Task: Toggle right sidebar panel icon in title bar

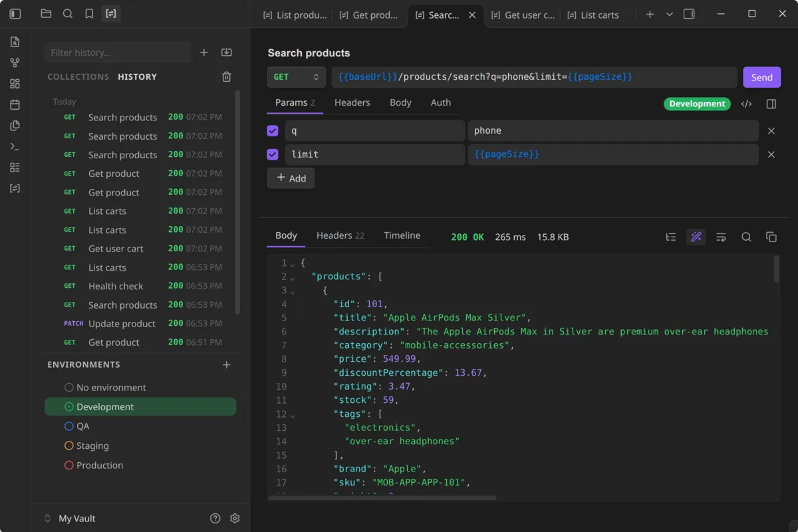Action: [689, 15]
